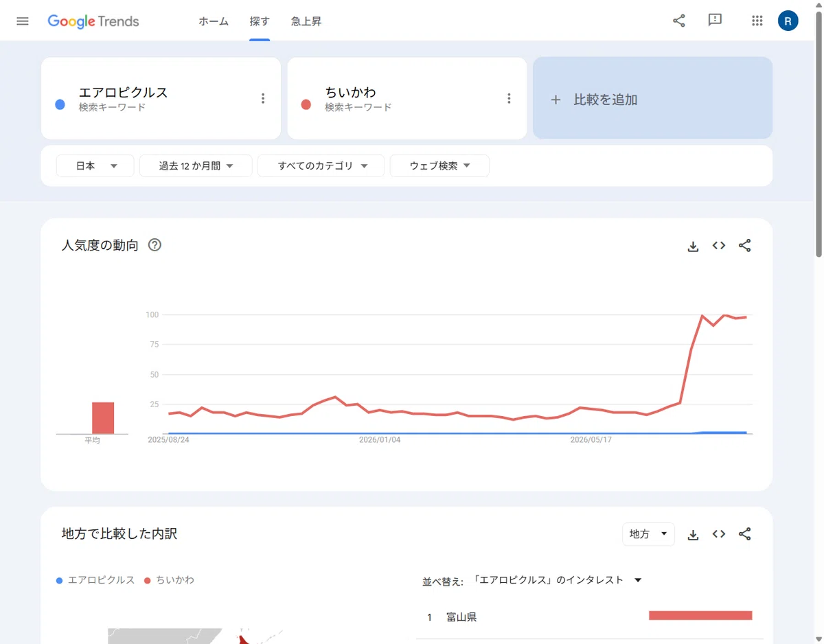Click the red interest bar for 富山県
824x644 pixels.
tap(700, 615)
